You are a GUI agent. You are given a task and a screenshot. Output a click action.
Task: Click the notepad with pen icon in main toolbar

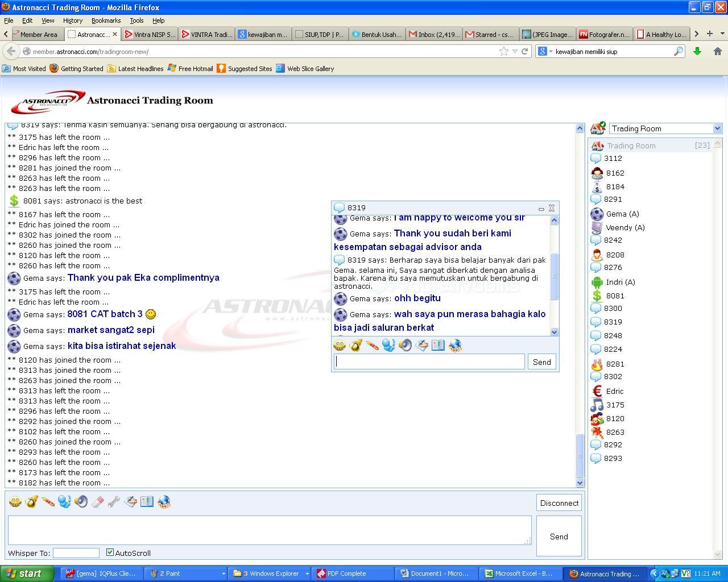click(x=130, y=502)
